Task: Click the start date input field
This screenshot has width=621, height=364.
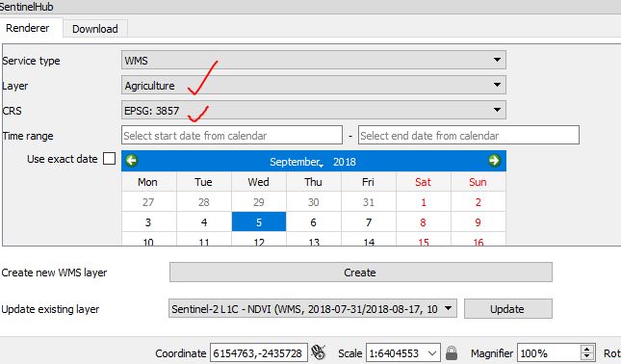Action: (232, 136)
